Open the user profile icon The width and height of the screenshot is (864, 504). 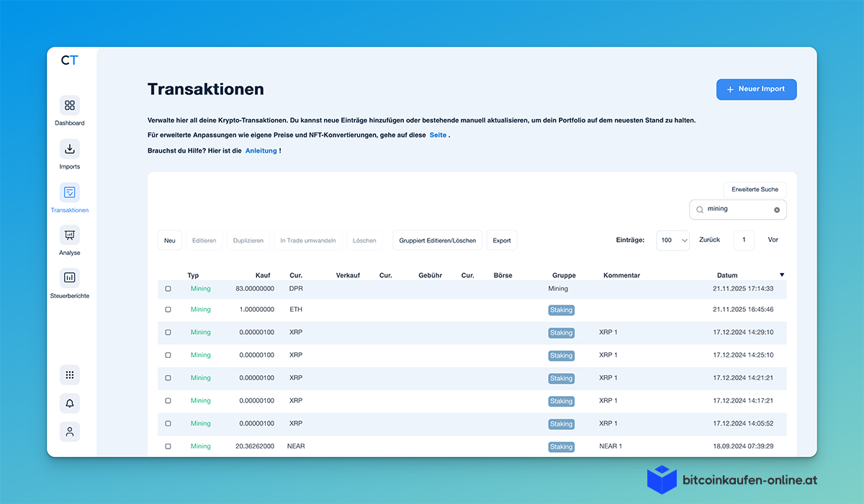pos(70,432)
